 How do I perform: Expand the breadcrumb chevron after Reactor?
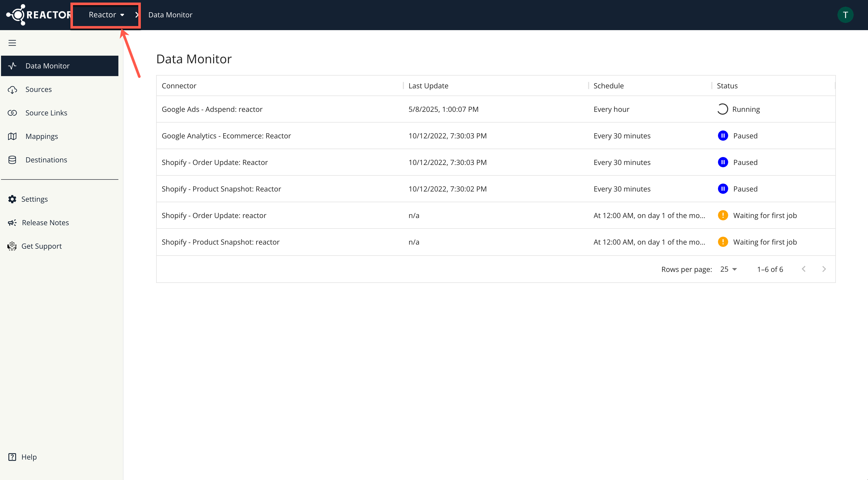coord(137,15)
